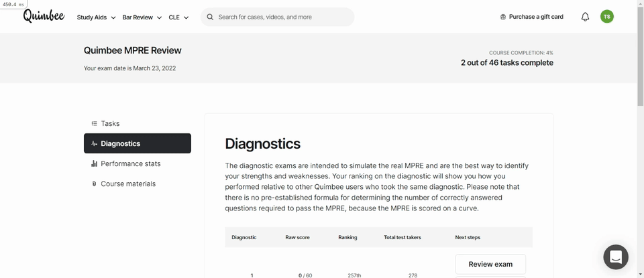644x278 pixels.
Task: Click the search magnifier icon
Action: pos(210,17)
